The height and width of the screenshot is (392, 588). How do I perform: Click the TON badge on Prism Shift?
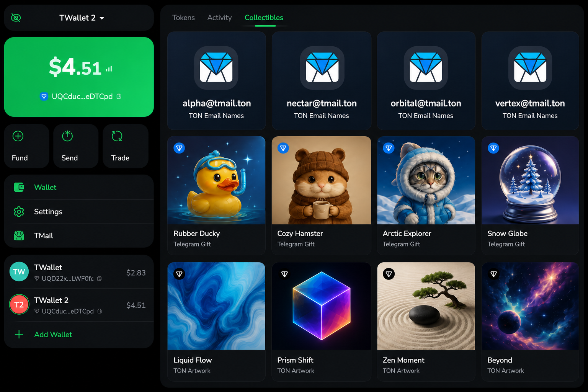tap(284, 274)
